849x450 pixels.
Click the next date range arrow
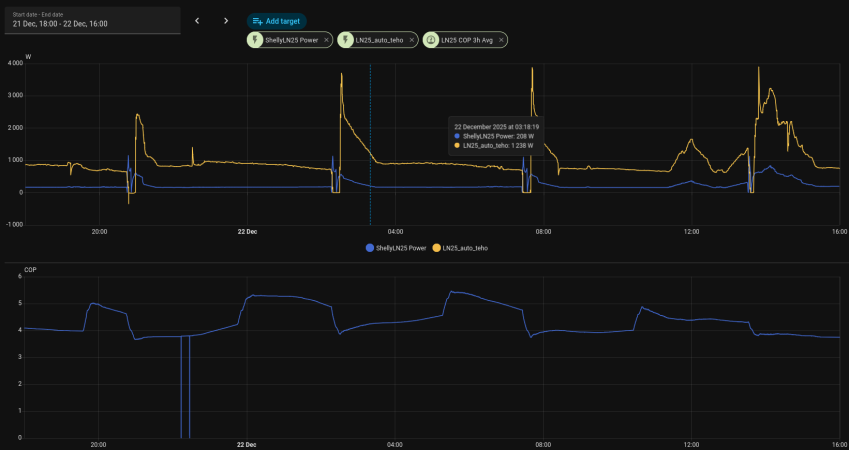226,20
